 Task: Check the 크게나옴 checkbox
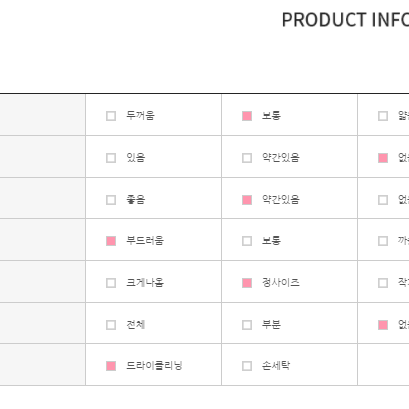111,283
